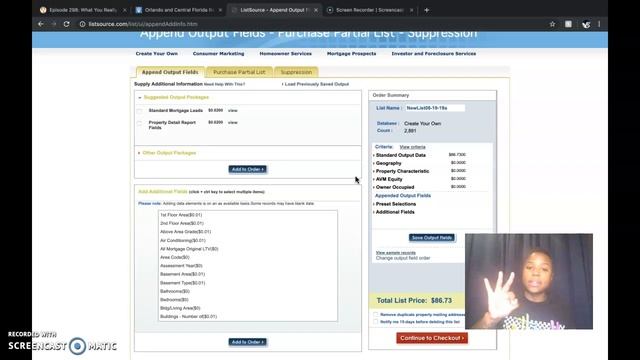The height and width of the screenshot is (360, 640).
Task: Open the Mortgage Prospects menu
Action: [351, 53]
